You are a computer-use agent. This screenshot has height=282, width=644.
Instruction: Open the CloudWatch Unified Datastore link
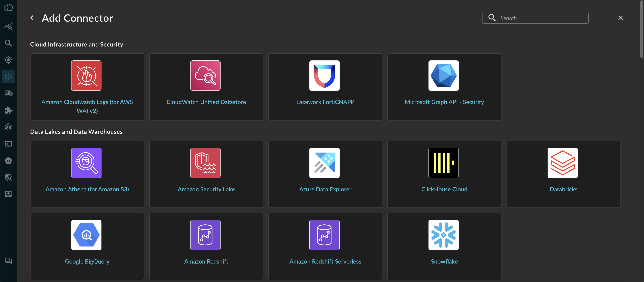point(206,102)
